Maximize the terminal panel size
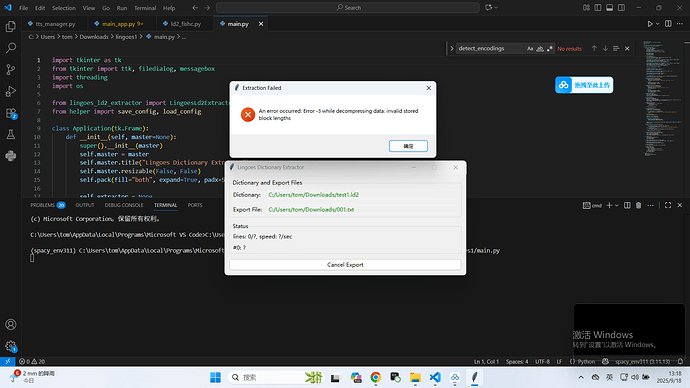The height and width of the screenshot is (388, 690). (668, 205)
